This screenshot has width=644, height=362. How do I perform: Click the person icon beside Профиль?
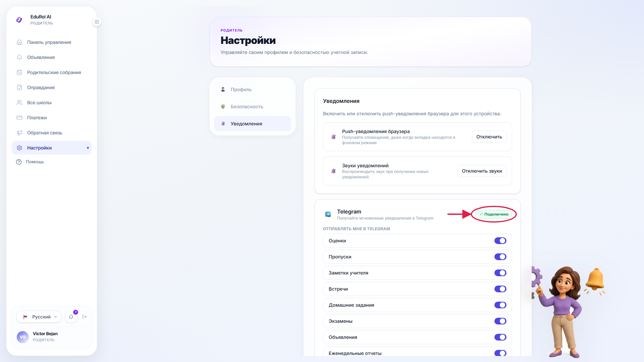(223, 89)
